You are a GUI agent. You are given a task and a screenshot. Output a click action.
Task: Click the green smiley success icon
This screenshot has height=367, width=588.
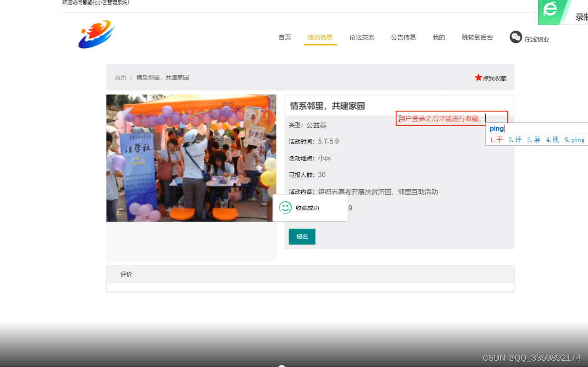click(x=285, y=208)
